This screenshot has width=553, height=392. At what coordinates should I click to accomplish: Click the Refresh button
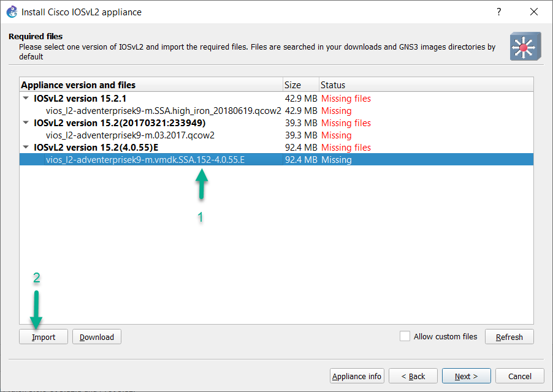click(x=509, y=337)
